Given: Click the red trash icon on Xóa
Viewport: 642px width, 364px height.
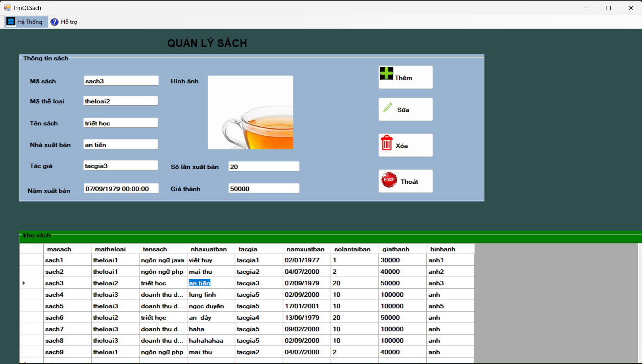Looking at the screenshot, I should coord(387,143).
